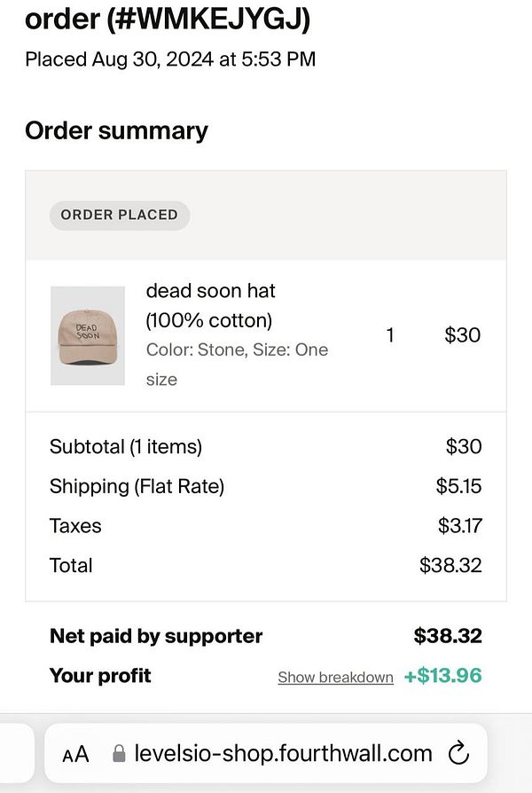Click the ORDER PLACED status badge
Image resolution: width=532 pixels, height=793 pixels.
point(119,215)
